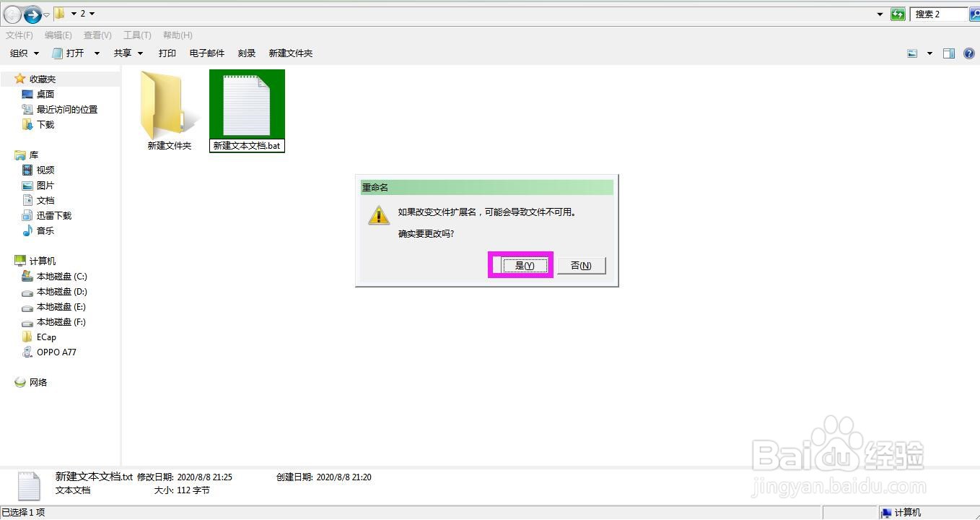Open the 编辑(E) menu

point(58,35)
